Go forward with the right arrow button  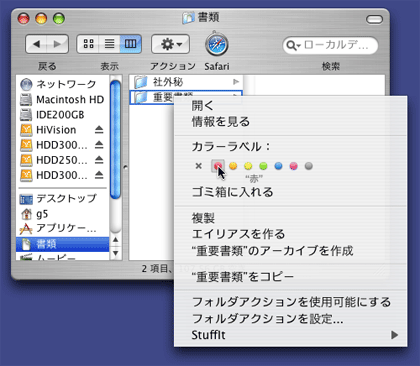58,44
